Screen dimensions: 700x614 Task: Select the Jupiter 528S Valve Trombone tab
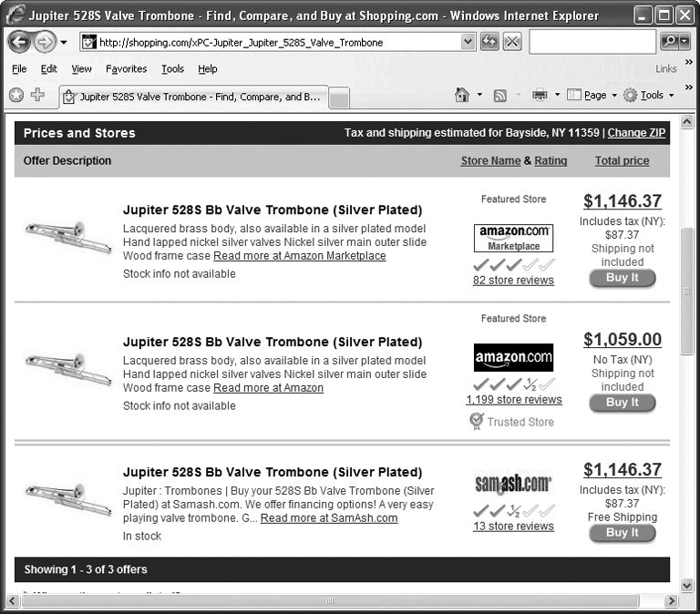tap(191, 96)
